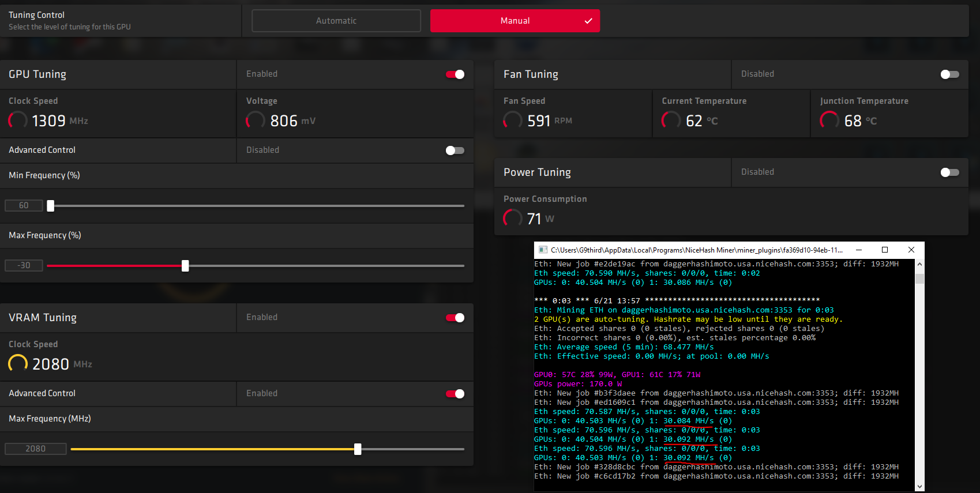This screenshot has height=493, width=980.
Task: Click VRAM clock speed gauge icon
Action: click(18, 364)
